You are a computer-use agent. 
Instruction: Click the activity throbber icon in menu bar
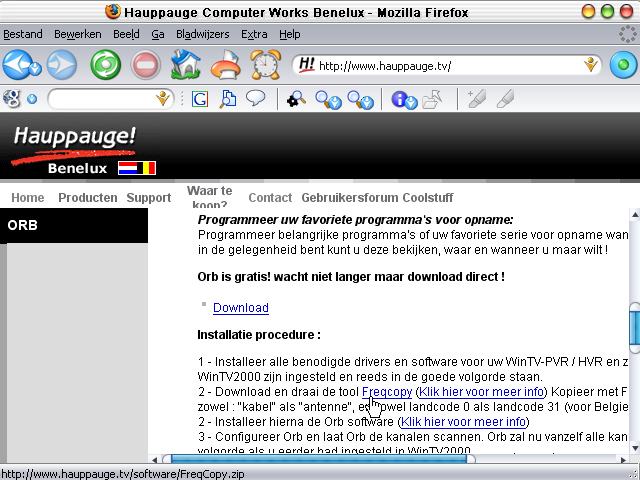coord(627,34)
